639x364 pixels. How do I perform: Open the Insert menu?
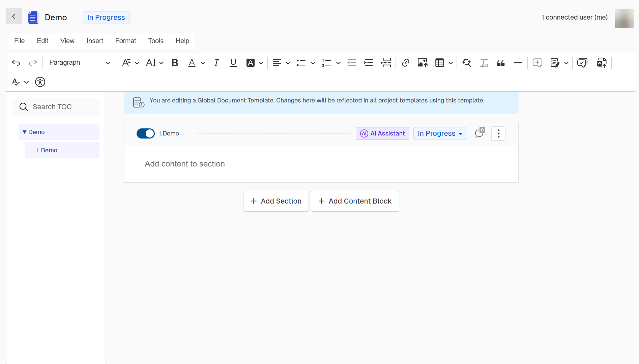(95, 41)
